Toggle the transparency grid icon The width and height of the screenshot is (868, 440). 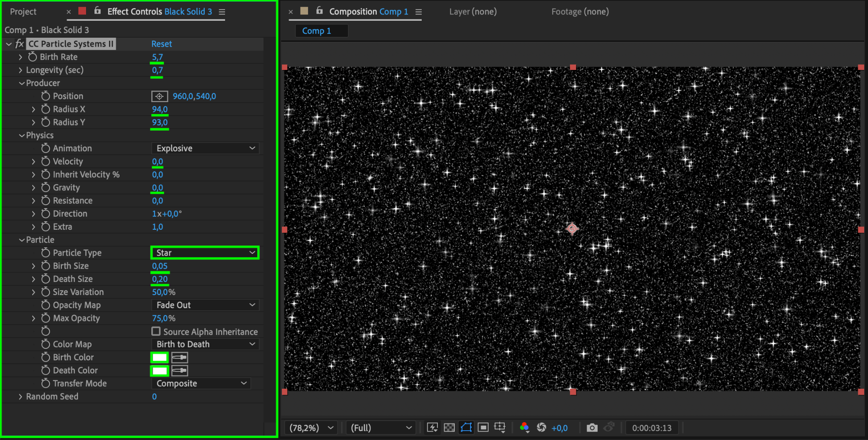449,428
